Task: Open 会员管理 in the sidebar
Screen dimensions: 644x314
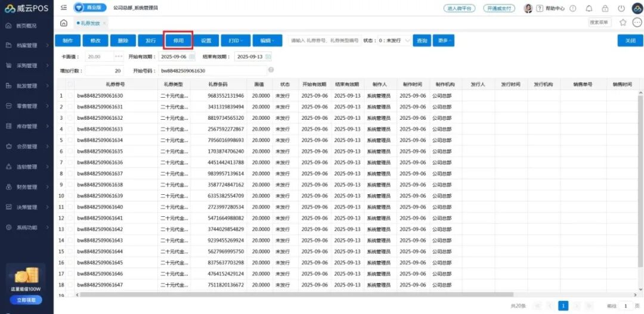Action: pos(27,147)
